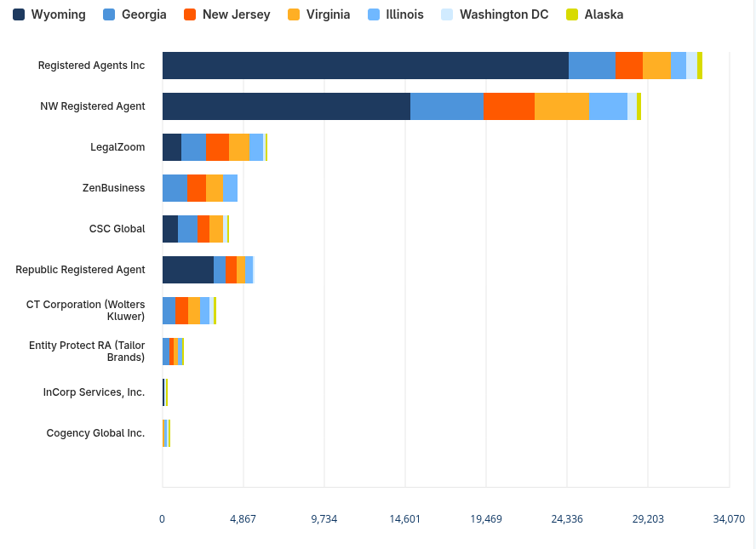Select Registered Agents Inc Virginia segment
This screenshot has height=549, width=756.
(656, 66)
